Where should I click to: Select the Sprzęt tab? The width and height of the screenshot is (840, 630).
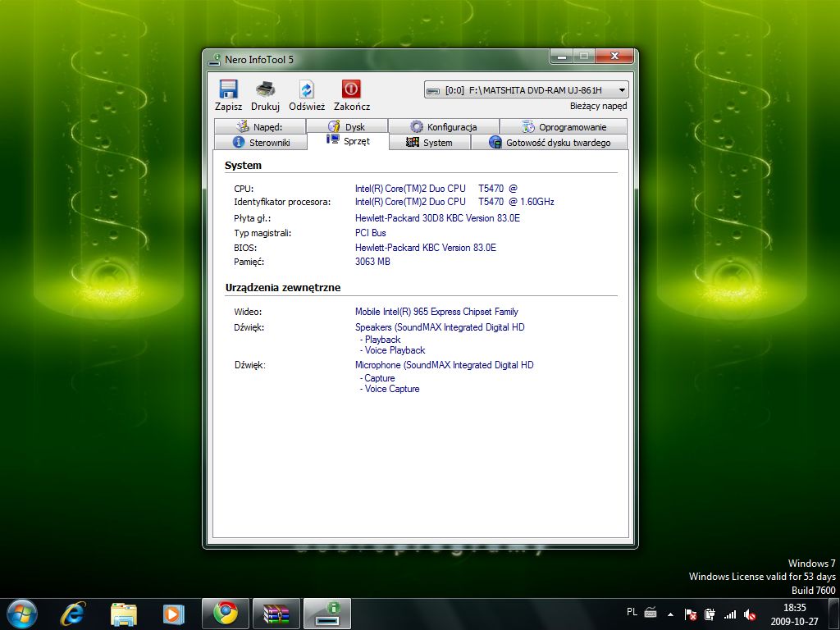pyautogui.click(x=348, y=141)
